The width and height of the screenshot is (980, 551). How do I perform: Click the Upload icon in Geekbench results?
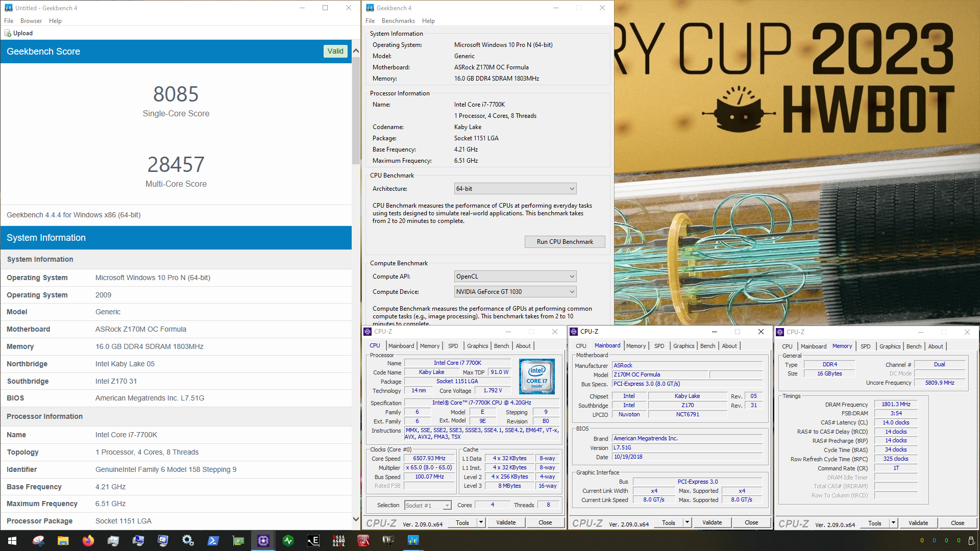click(x=8, y=33)
